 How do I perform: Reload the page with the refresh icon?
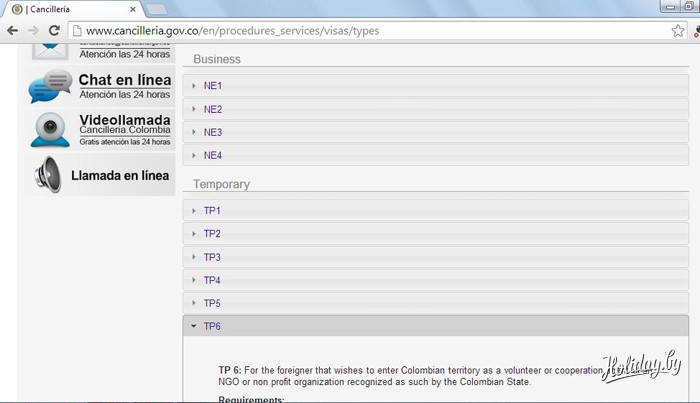tap(55, 31)
